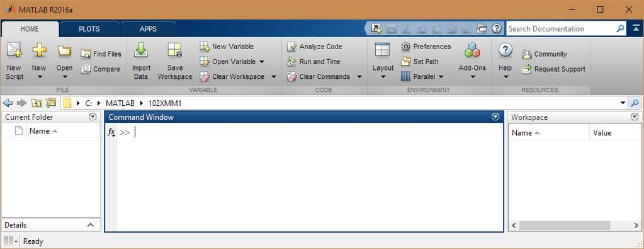Viewport: 644px width, 249px height.
Task: Open the Command Window actions menu
Action: (495, 117)
